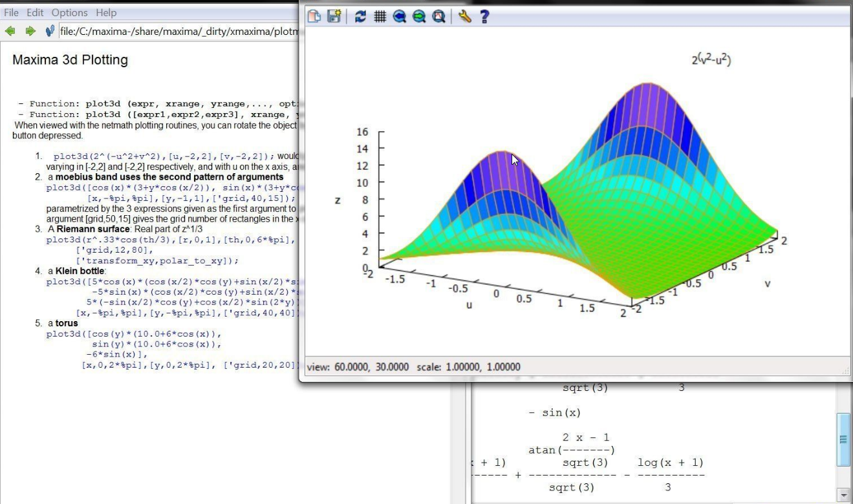Open the Edit menu

pos(35,12)
